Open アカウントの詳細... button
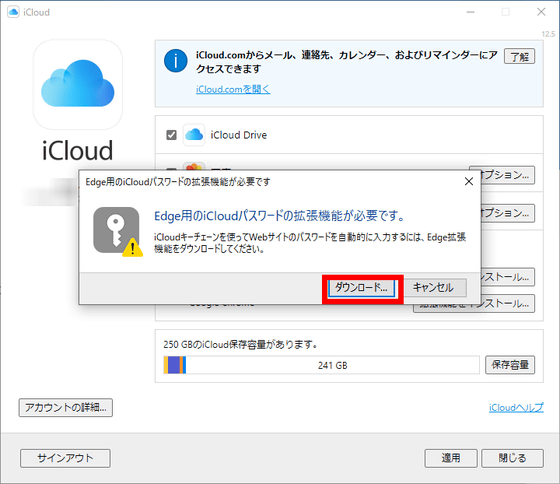This screenshot has width=560, height=484. click(66, 408)
